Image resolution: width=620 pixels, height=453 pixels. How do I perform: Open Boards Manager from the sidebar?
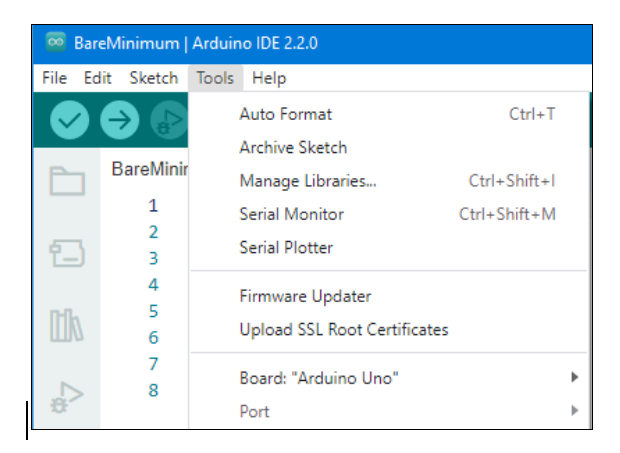(67, 253)
